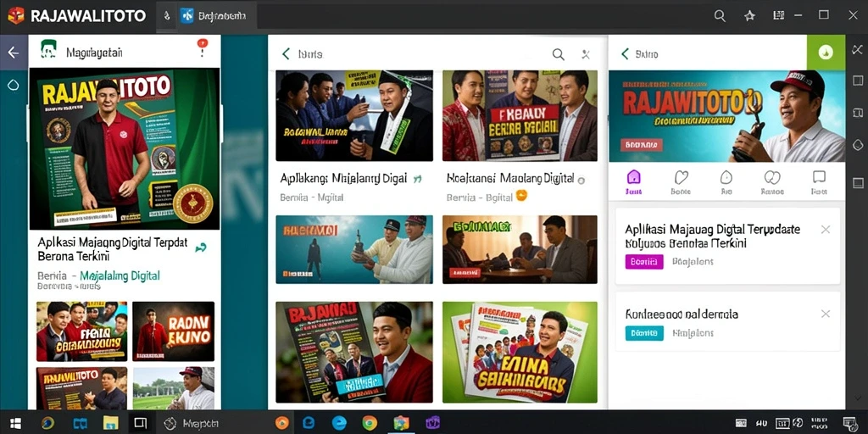Open the teal trophy scene thumbnail

click(x=354, y=250)
